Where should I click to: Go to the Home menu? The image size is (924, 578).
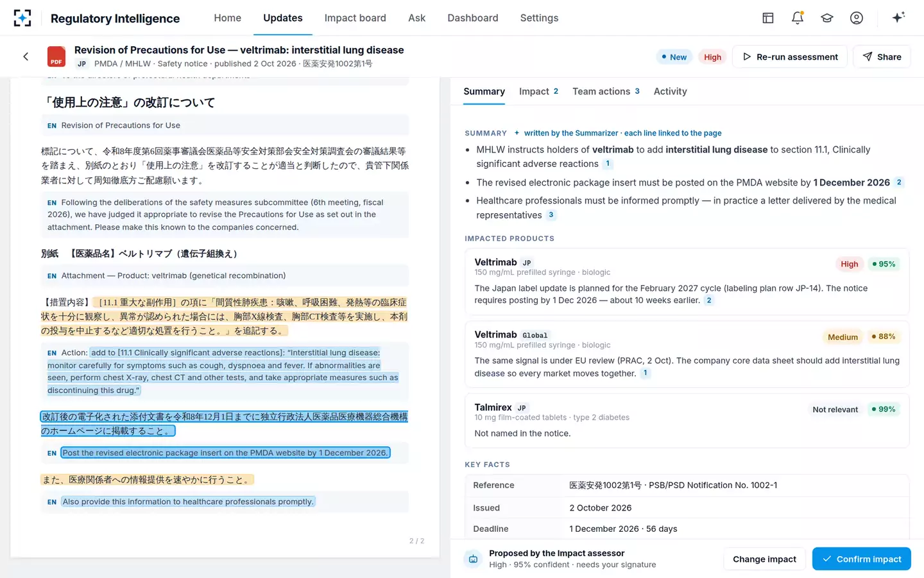[227, 18]
